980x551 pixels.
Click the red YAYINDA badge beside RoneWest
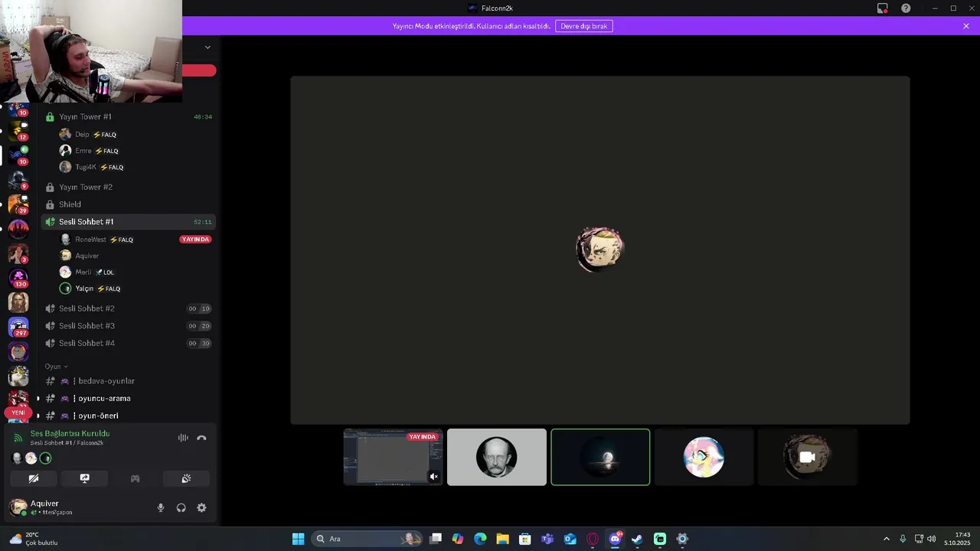pos(195,240)
